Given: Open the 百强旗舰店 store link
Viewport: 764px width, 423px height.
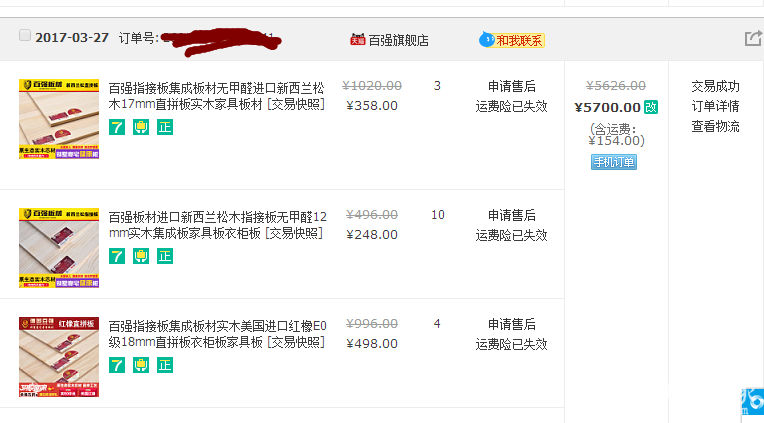Looking at the screenshot, I should [398, 40].
